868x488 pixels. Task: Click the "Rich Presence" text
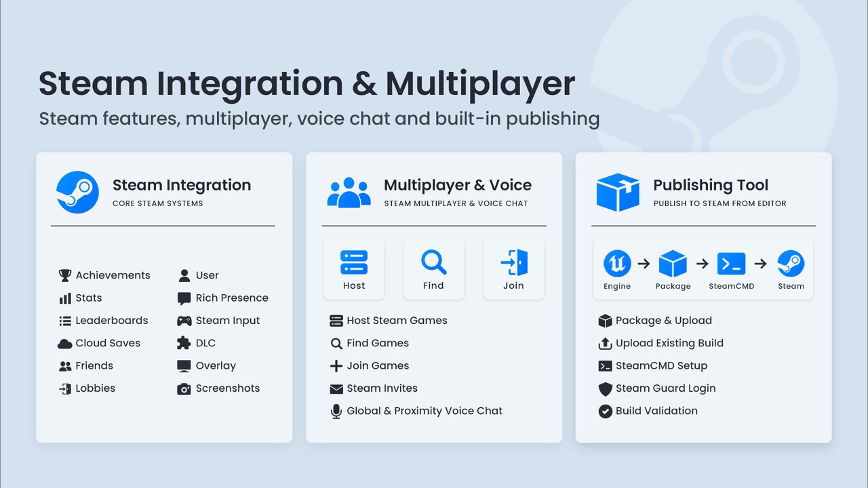coord(232,298)
